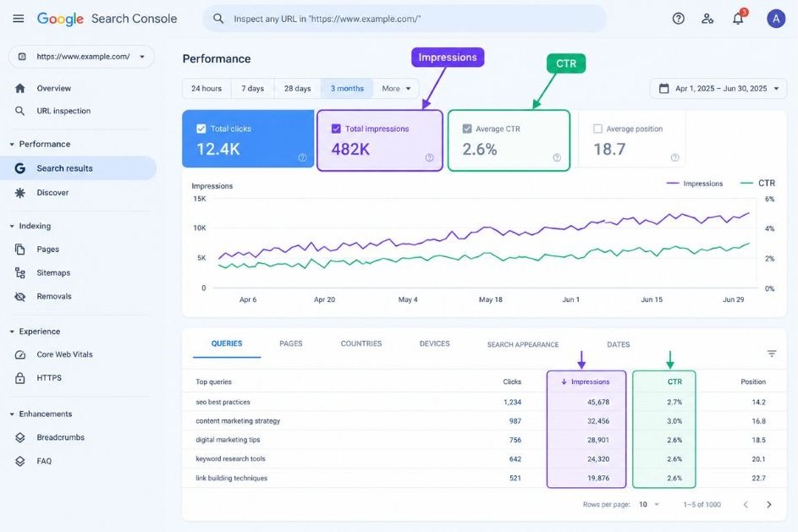Screen dimensions: 798x532
Task: Click the Removals crossed-eye icon
Action: tap(19, 297)
